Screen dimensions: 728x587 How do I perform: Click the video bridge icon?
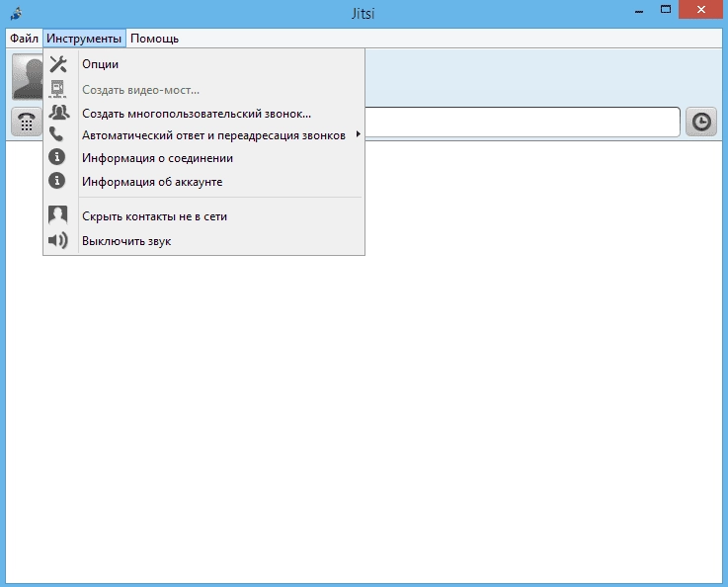57,89
